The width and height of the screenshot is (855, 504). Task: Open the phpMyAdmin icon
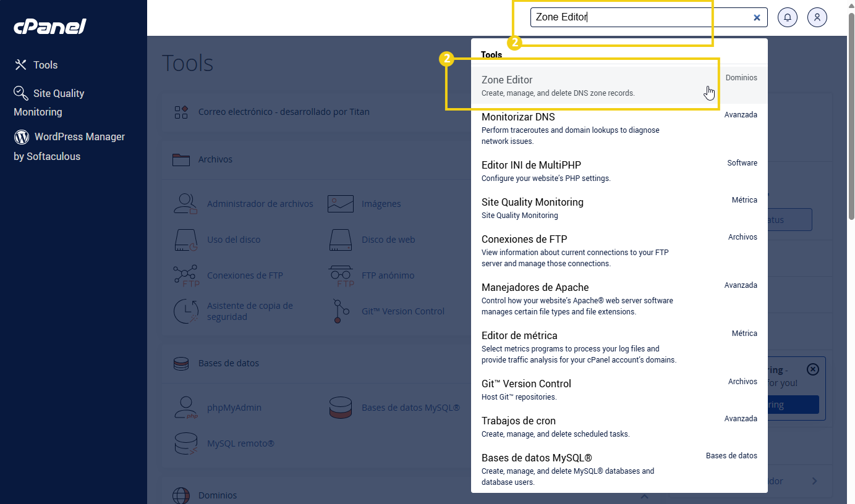(x=185, y=408)
